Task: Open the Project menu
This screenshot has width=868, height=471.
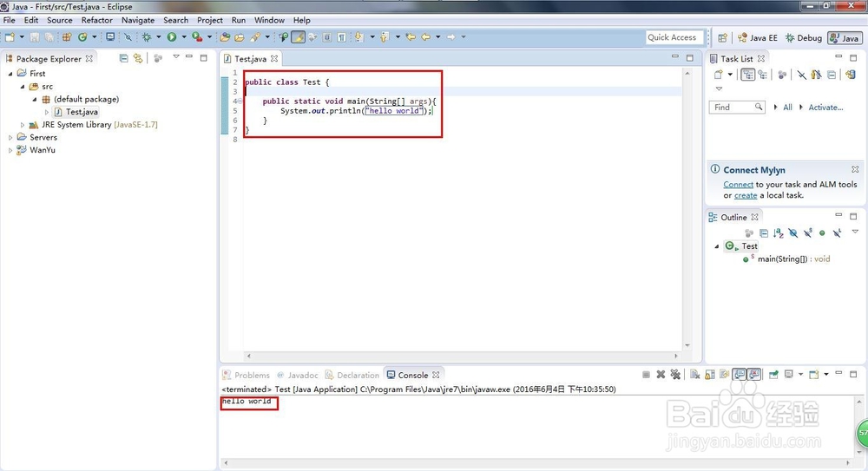Action: (210, 20)
